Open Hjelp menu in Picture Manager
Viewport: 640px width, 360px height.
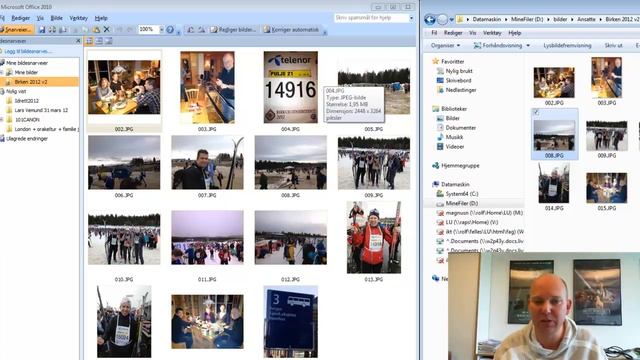pyautogui.click(x=101, y=18)
